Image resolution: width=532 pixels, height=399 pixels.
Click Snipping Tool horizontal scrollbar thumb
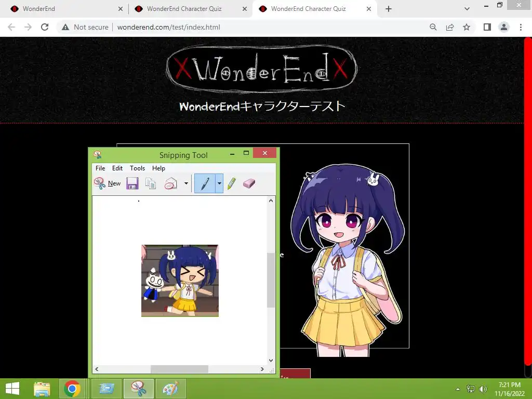tap(179, 369)
